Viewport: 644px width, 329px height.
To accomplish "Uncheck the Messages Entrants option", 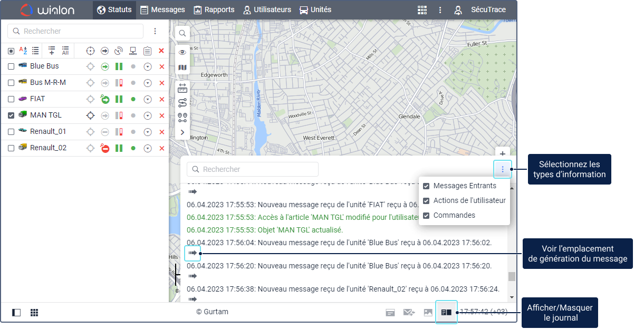I will click(426, 186).
